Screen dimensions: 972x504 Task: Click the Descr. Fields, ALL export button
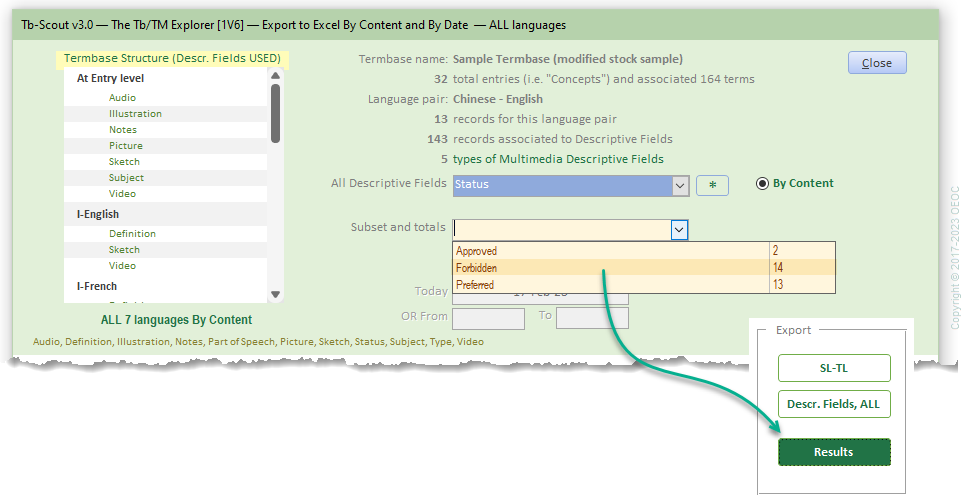click(x=833, y=404)
